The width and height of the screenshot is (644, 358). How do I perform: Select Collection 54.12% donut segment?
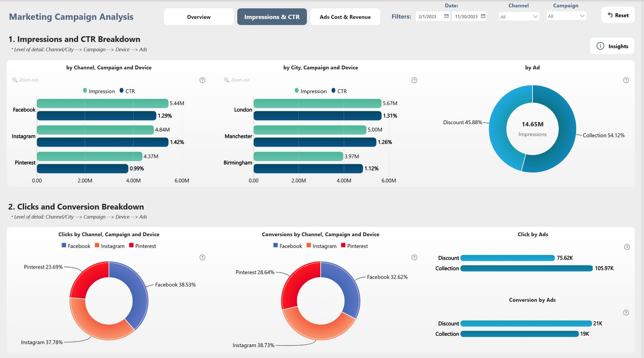coord(567,133)
